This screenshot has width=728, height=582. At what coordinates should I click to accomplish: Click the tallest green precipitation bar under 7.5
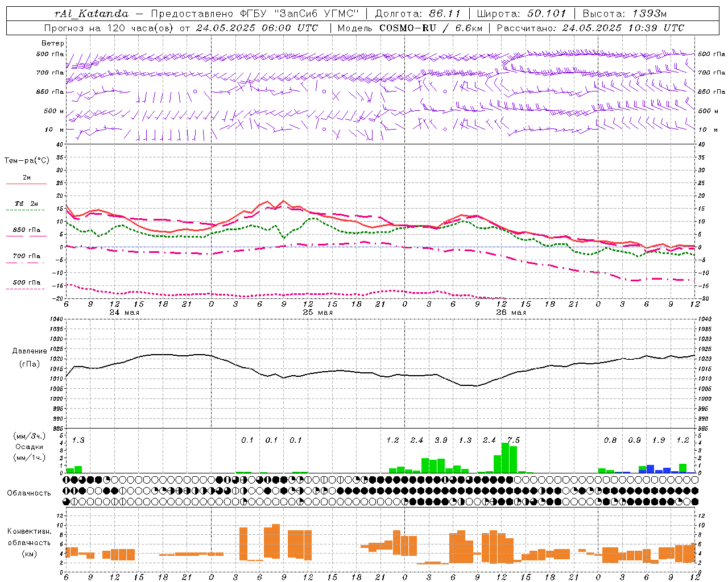[505, 458]
